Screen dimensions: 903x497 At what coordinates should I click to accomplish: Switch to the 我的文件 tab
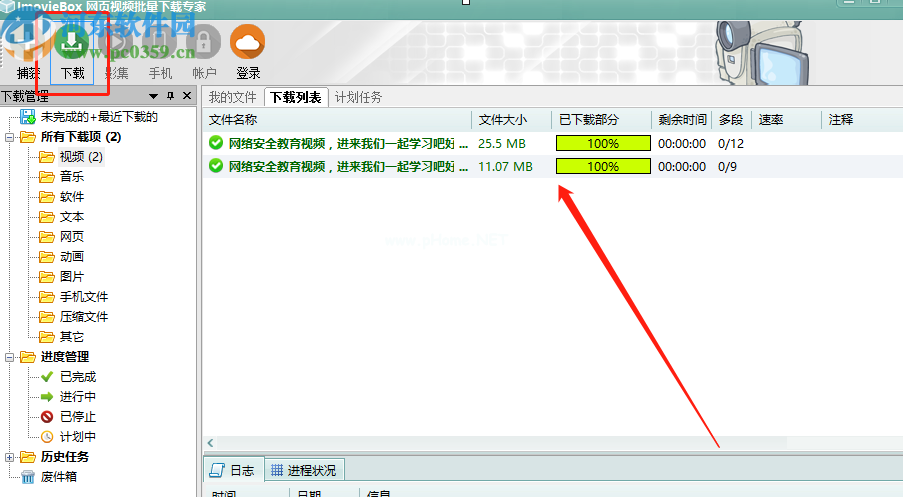pyautogui.click(x=232, y=97)
